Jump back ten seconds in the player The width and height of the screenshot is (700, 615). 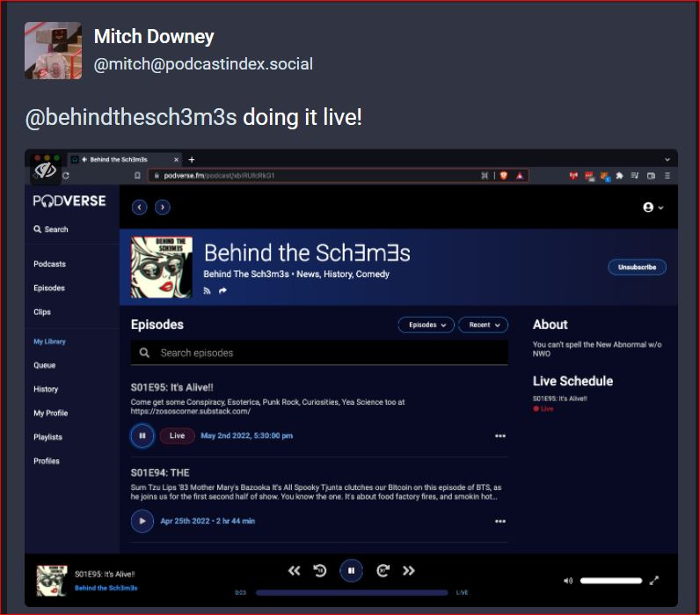tap(319, 570)
